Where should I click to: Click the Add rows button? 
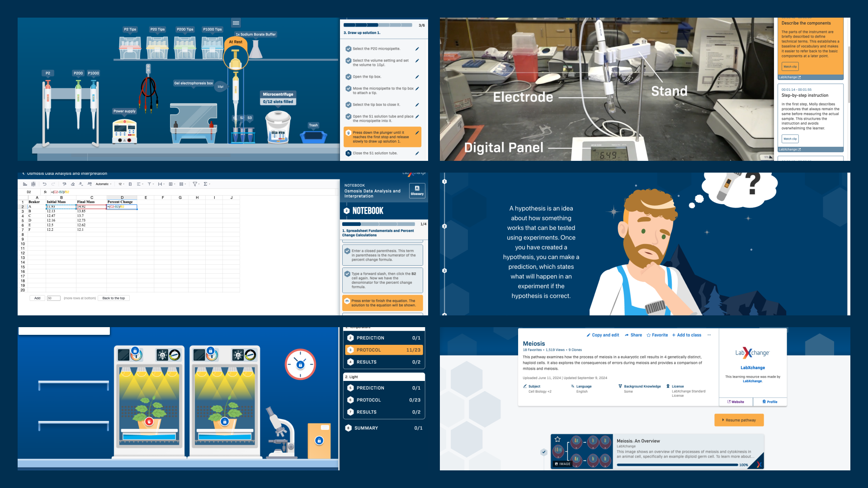coord(38,298)
